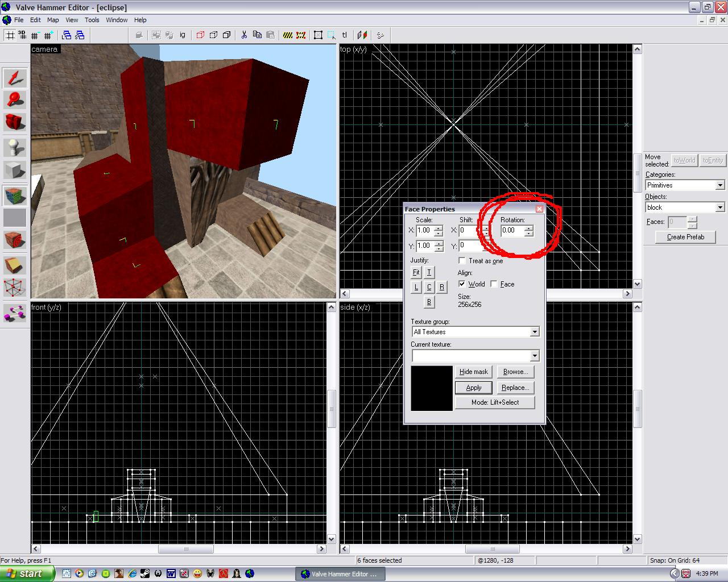
Task: Toggle the 2D grid toolbar icon
Action: (10, 35)
